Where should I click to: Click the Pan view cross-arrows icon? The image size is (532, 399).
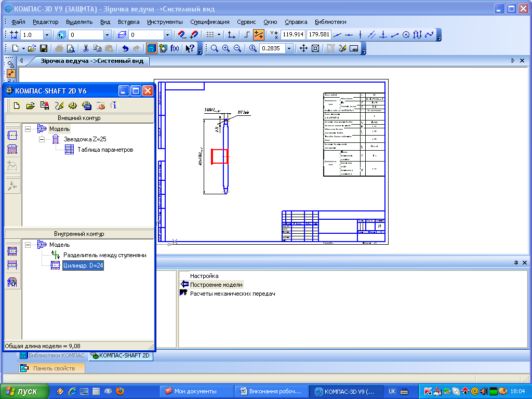tap(303, 48)
